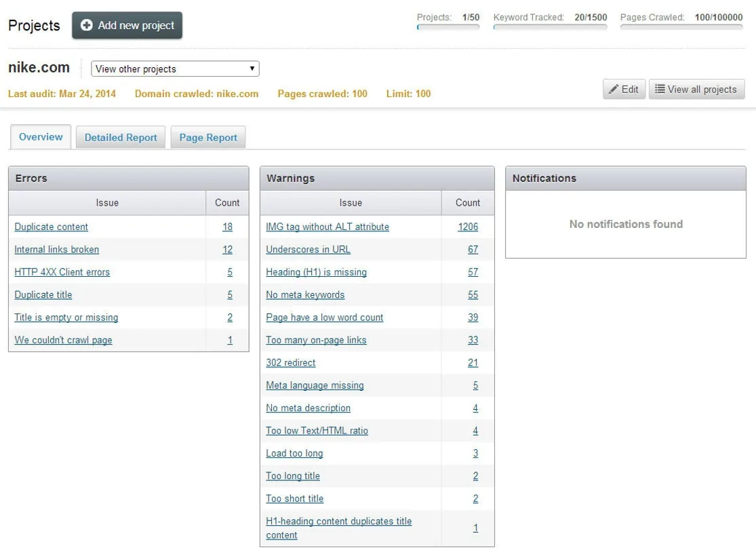This screenshot has height=553, width=756.
Task: Click the 'Limit: 100' text
Action: coord(408,94)
